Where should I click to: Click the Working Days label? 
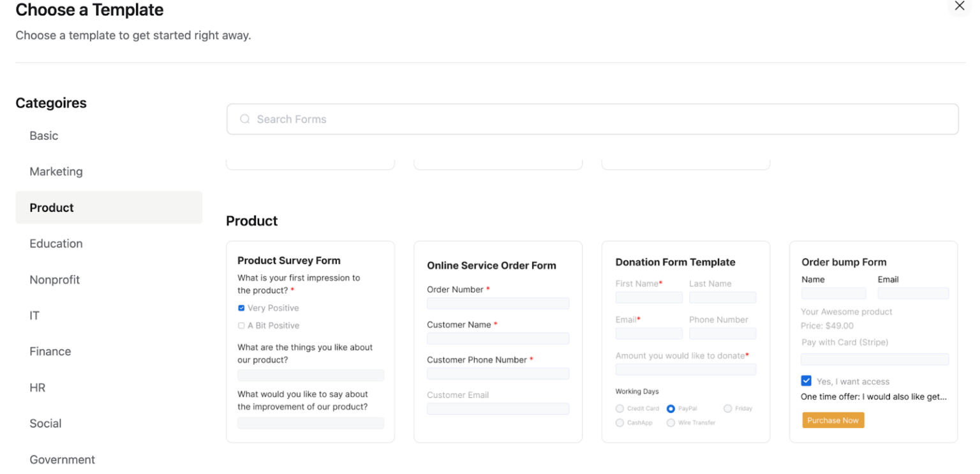tap(637, 392)
